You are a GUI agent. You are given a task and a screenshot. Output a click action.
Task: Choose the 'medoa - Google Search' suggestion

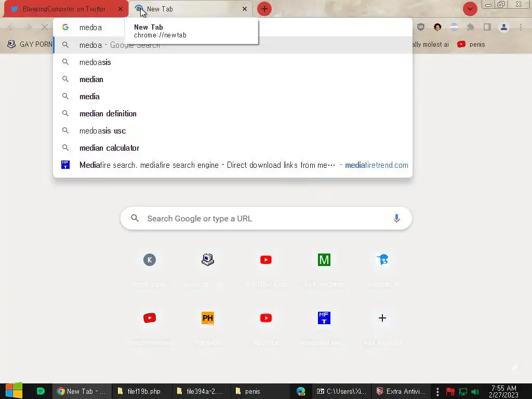pos(233,45)
